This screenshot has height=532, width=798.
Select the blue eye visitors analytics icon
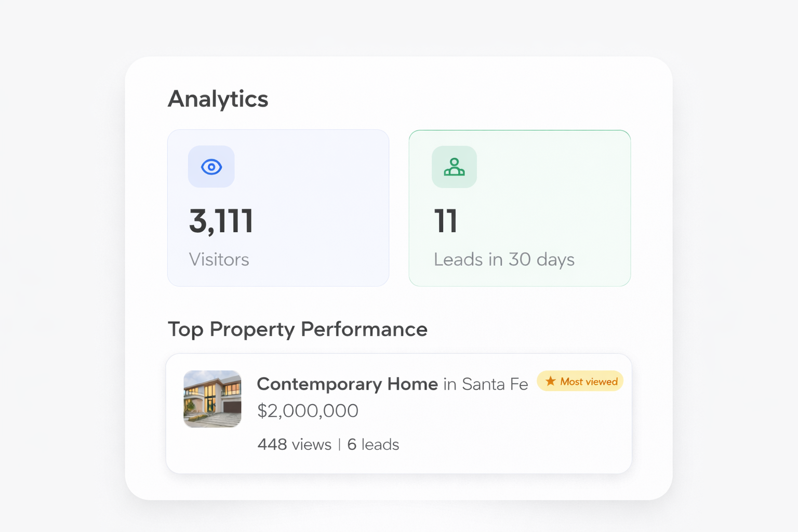[211, 167]
